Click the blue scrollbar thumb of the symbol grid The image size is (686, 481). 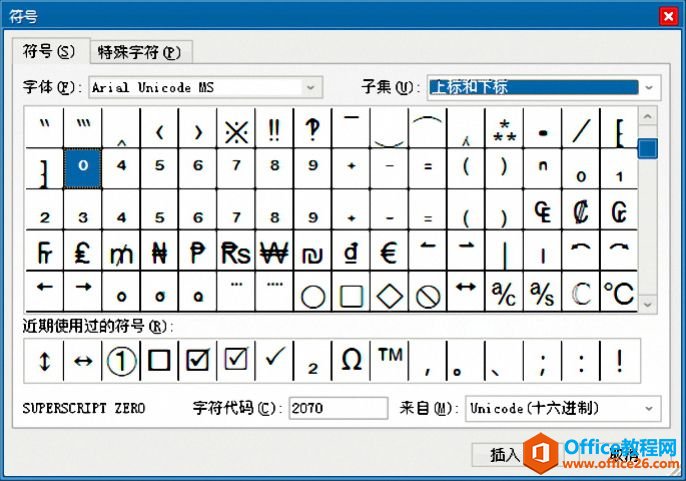click(648, 148)
